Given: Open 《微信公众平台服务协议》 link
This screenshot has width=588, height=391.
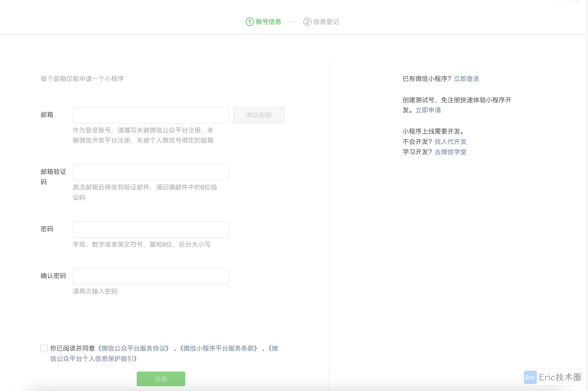Looking at the screenshot, I should click(133, 348).
